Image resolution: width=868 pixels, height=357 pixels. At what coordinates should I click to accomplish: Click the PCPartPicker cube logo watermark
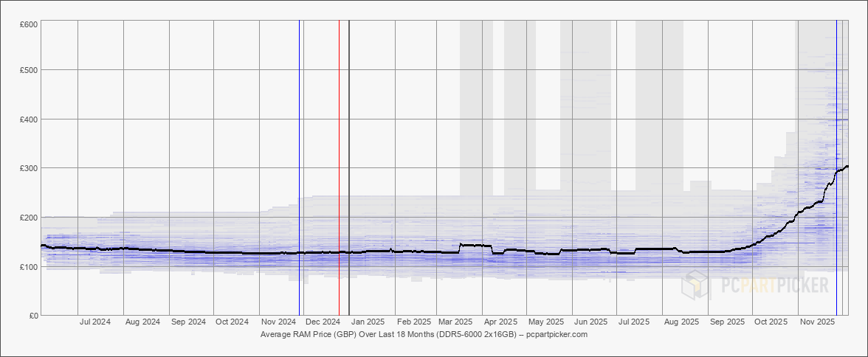point(696,285)
